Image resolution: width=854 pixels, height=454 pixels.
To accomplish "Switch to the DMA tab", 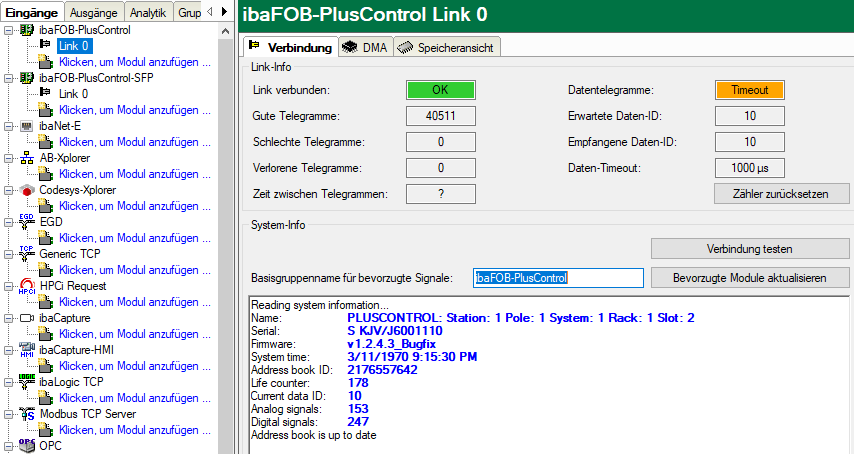I will tap(365, 47).
